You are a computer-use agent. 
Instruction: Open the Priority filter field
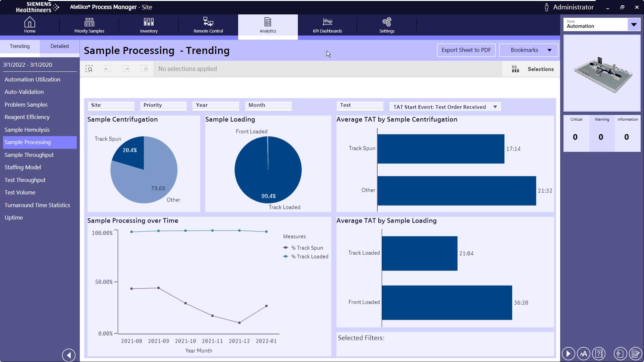163,105
